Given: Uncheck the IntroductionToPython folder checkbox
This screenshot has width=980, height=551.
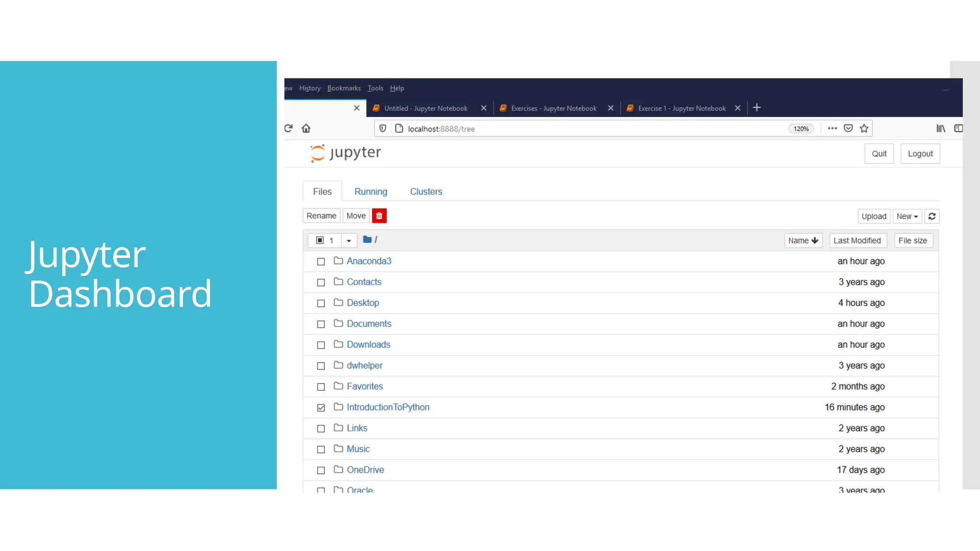Looking at the screenshot, I should pyautogui.click(x=321, y=408).
